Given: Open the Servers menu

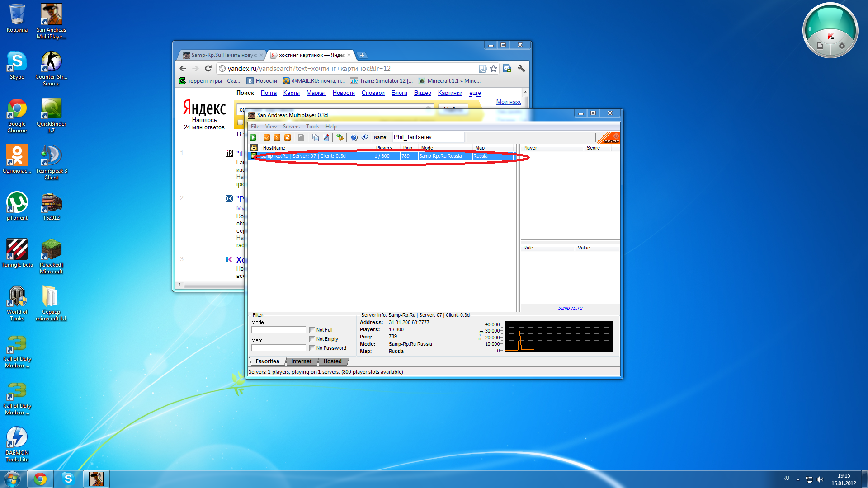Looking at the screenshot, I should [x=291, y=127].
